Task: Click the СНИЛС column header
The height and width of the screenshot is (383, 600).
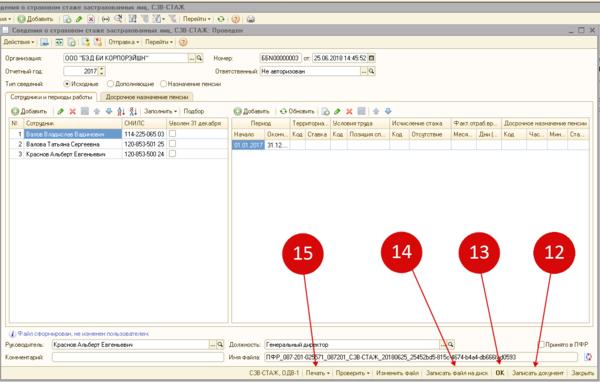Action: (144, 123)
